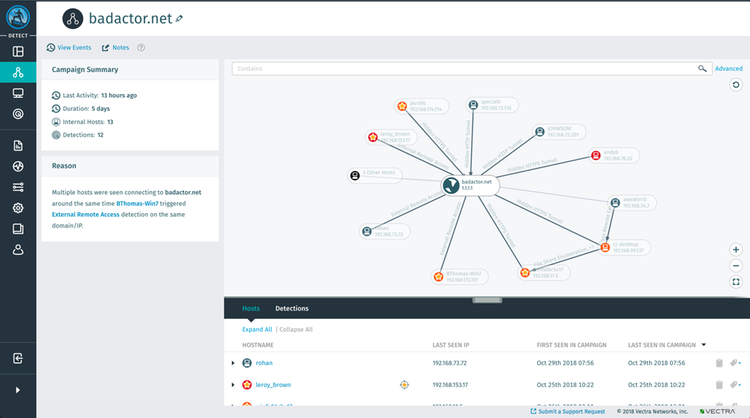Fit graph to screen with fullscreen icon
Image resolution: width=750 pixels, height=418 pixels.
(736, 282)
